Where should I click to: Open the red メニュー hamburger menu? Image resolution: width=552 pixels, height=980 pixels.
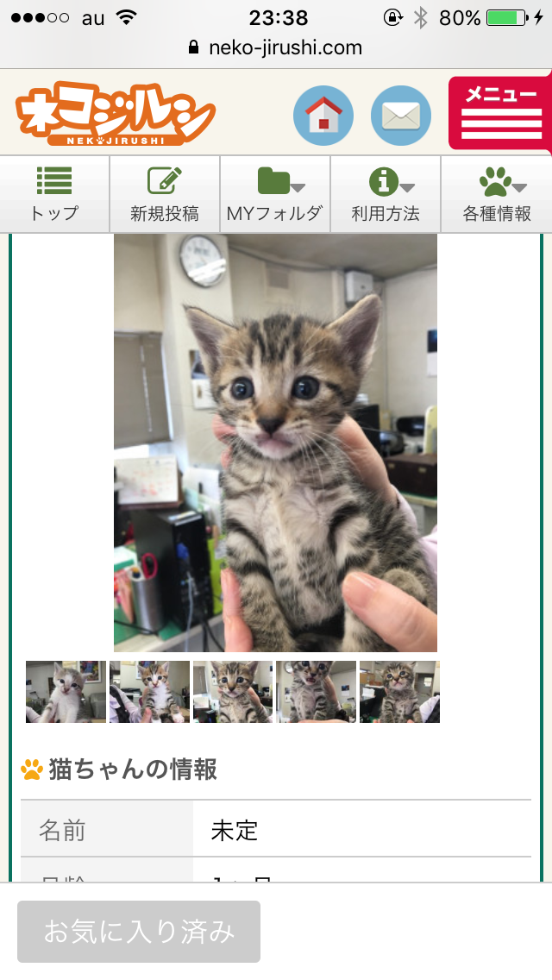(500, 114)
